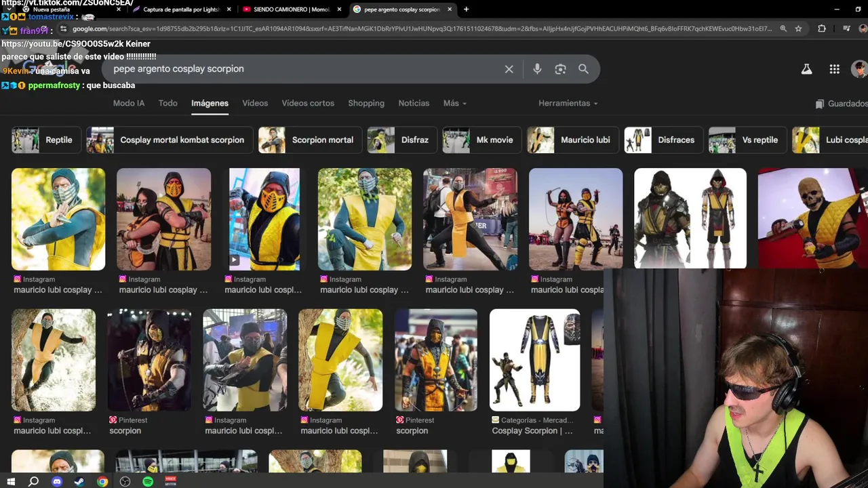
Task: Filter by the Reptile chip
Action: click(45, 140)
